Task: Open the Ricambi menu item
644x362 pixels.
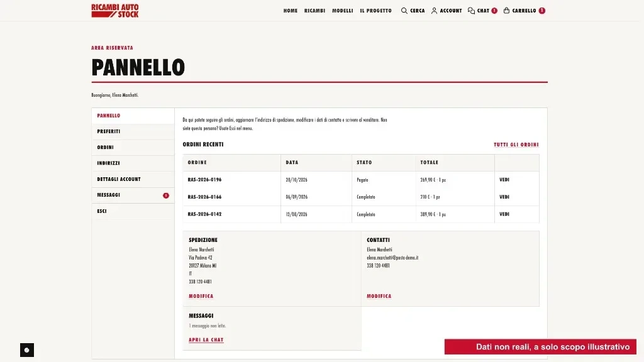Action: 314,11
